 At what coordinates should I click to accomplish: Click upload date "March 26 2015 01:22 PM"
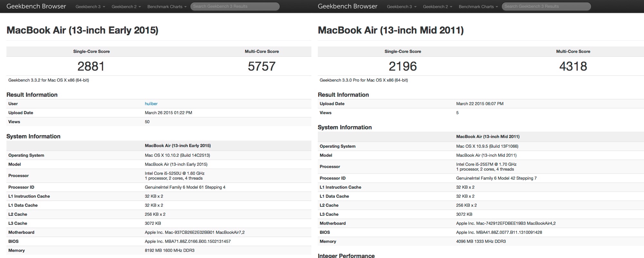click(168, 113)
